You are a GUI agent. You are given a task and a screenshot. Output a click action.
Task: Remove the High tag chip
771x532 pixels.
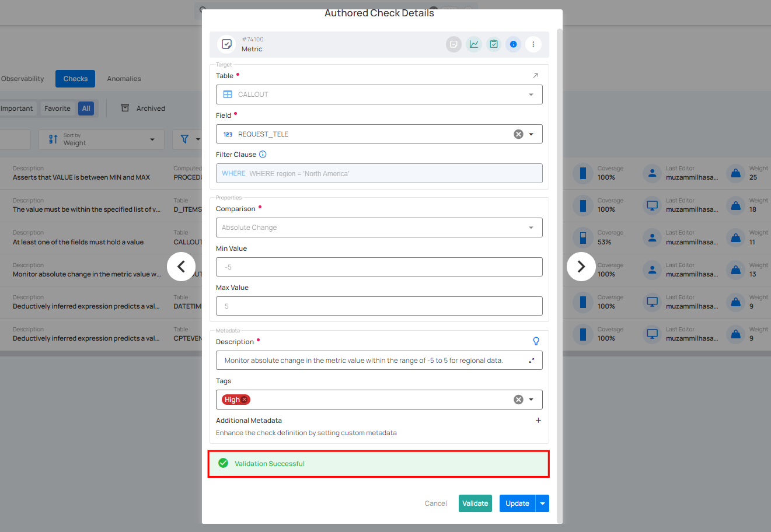[x=245, y=400]
